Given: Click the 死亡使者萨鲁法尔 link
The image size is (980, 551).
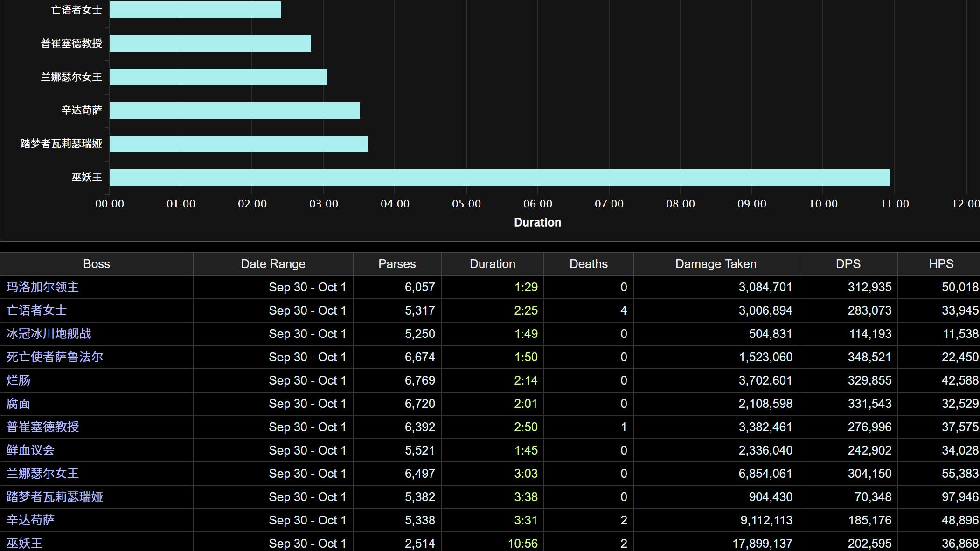Looking at the screenshot, I should 55,357.
